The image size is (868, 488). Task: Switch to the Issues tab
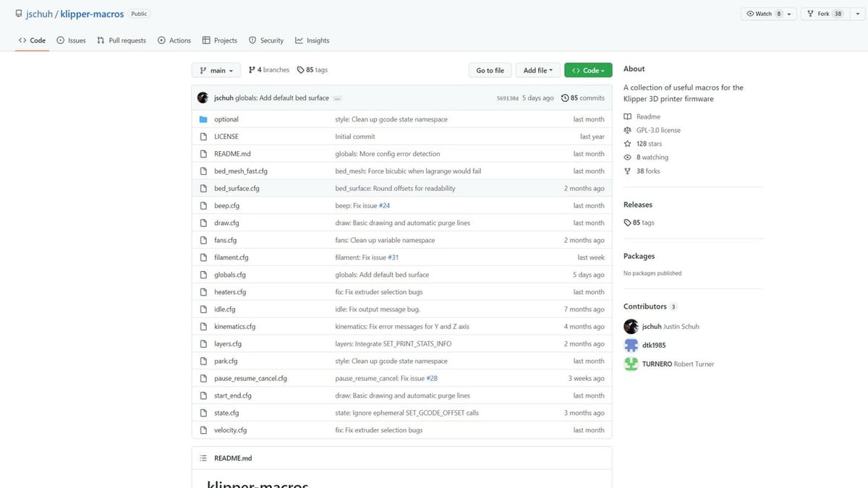72,40
